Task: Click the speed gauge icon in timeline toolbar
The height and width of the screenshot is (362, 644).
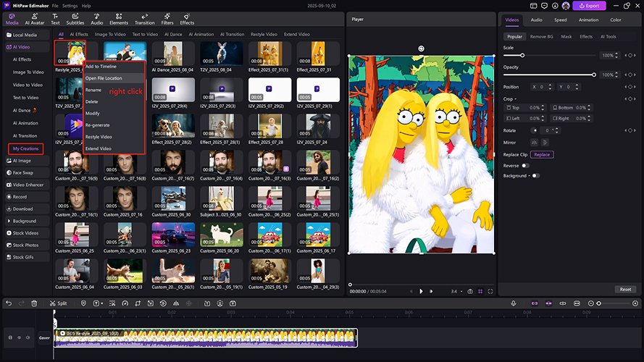Action: pos(125,303)
